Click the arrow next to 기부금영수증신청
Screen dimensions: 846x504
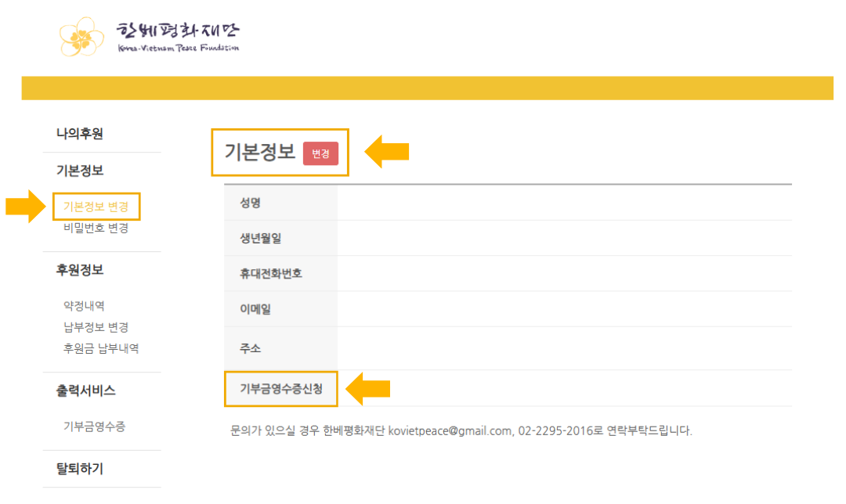tap(368, 388)
